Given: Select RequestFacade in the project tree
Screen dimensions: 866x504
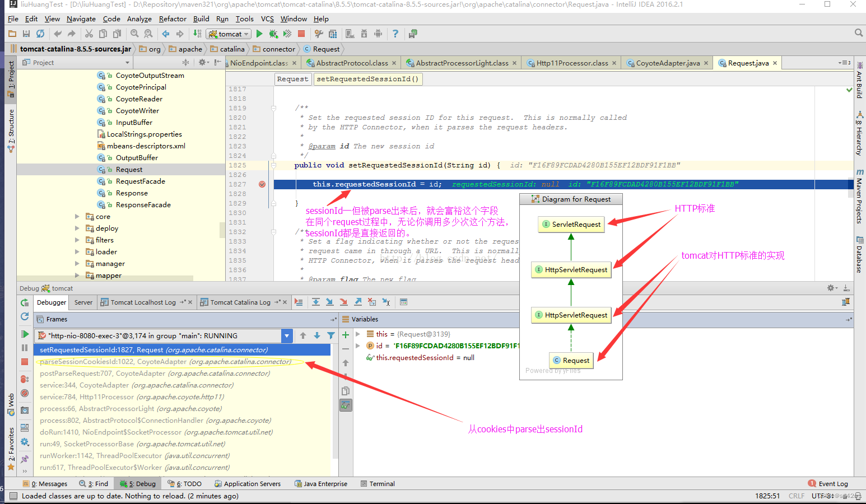Looking at the screenshot, I should click(x=140, y=181).
